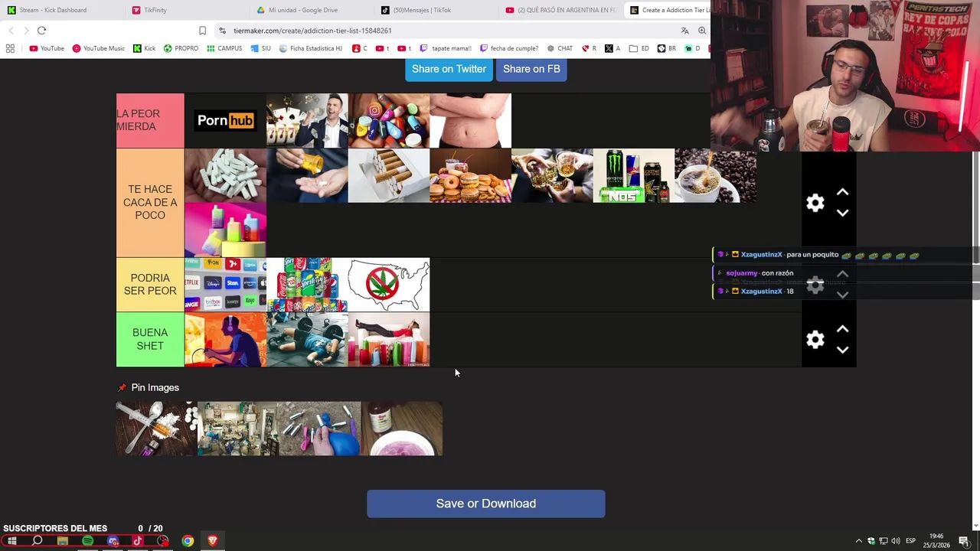The height and width of the screenshot is (551, 980).
Task: Reload the page with refresh icon
Action: tap(41, 31)
